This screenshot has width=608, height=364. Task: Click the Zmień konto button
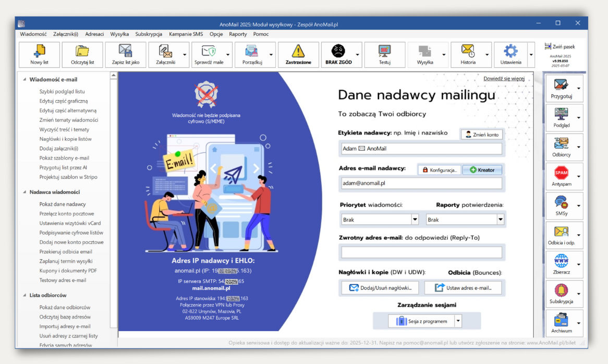point(482,135)
